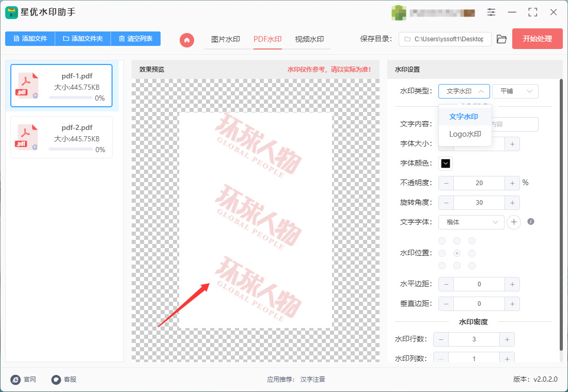
Task: Open 官网 link
Action: point(30,379)
